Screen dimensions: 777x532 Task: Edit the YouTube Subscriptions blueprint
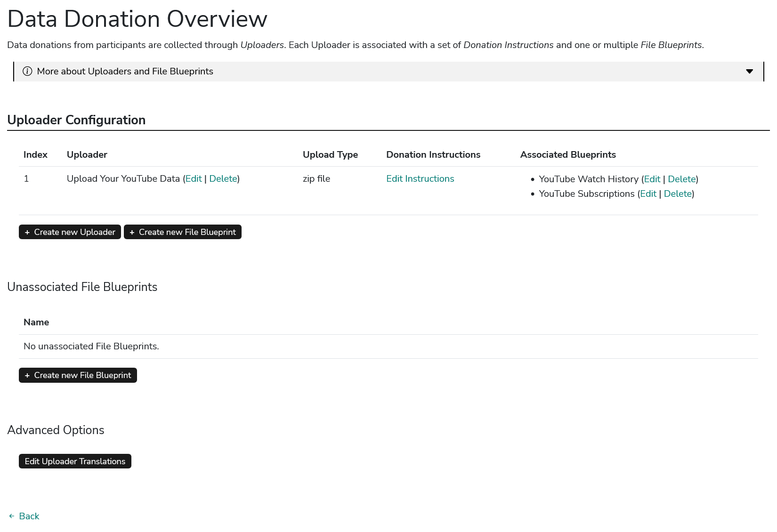(648, 193)
